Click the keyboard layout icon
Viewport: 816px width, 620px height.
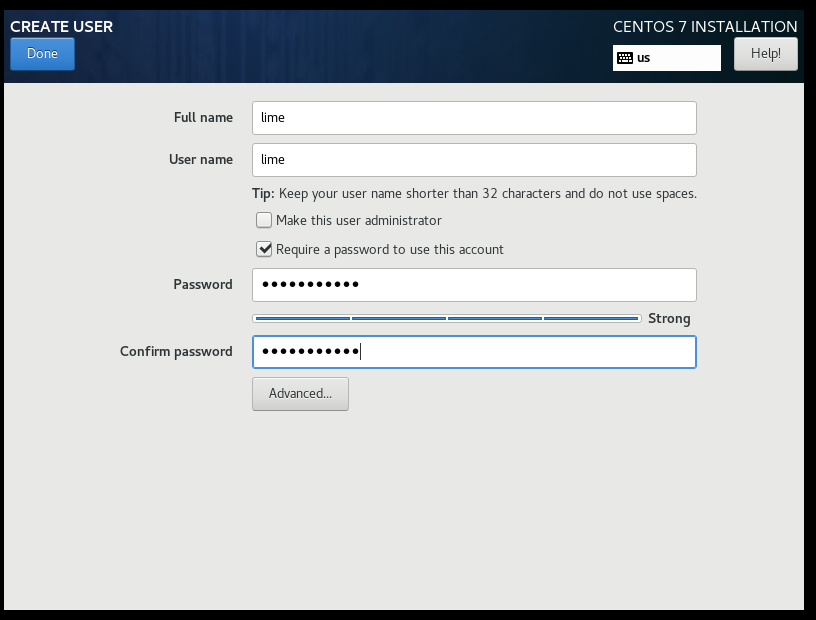pos(624,58)
